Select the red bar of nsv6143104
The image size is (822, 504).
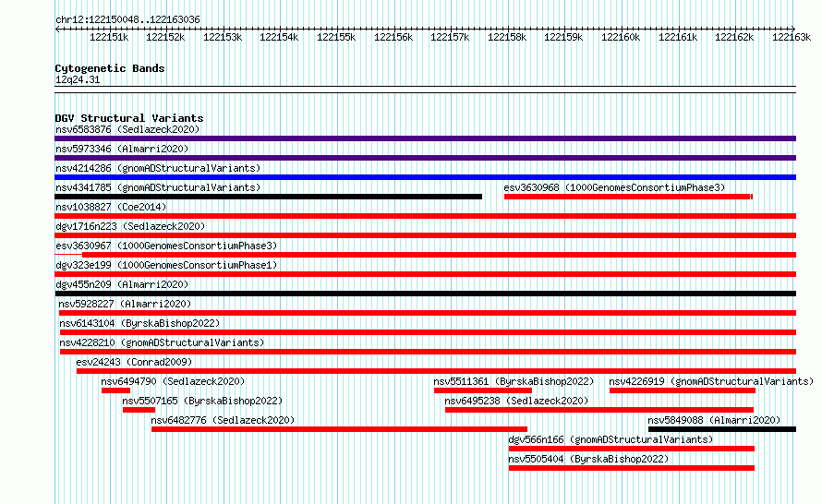tap(428, 332)
